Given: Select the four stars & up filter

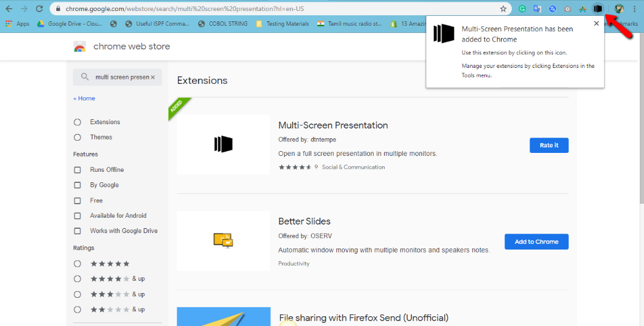Looking at the screenshot, I should tap(77, 279).
